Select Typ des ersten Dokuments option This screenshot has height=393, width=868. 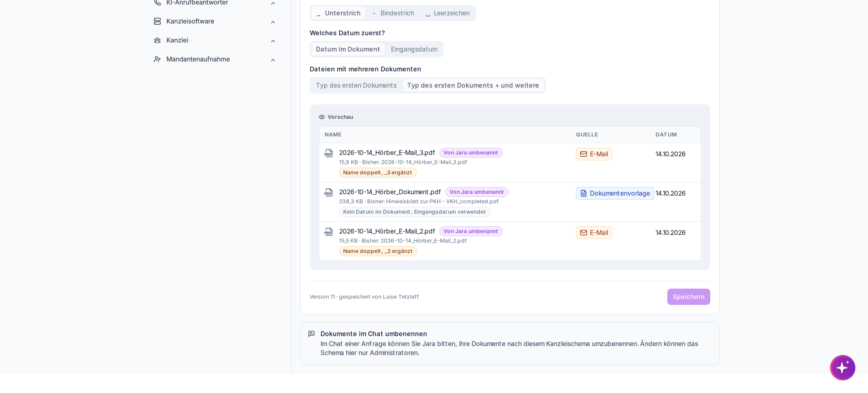pyautogui.click(x=356, y=85)
